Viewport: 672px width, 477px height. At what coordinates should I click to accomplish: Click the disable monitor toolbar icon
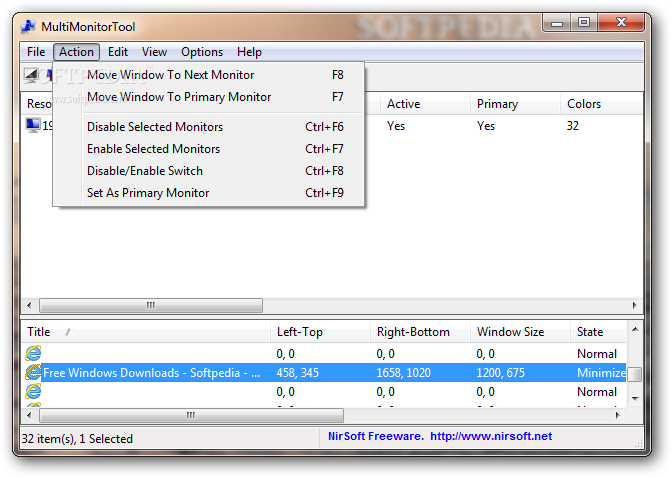pyautogui.click(x=31, y=75)
